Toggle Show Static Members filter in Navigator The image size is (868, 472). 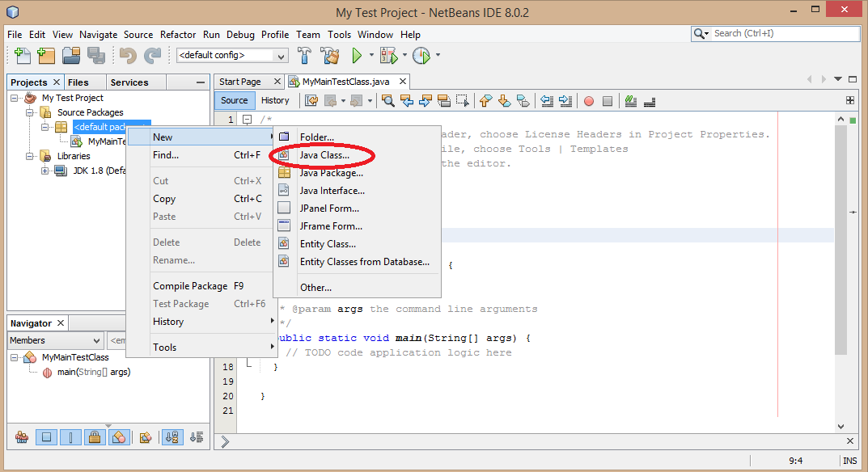tap(70, 437)
